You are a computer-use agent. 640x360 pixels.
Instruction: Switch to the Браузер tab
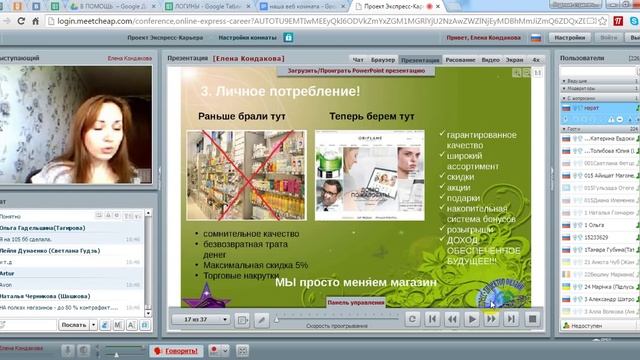(x=383, y=60)
